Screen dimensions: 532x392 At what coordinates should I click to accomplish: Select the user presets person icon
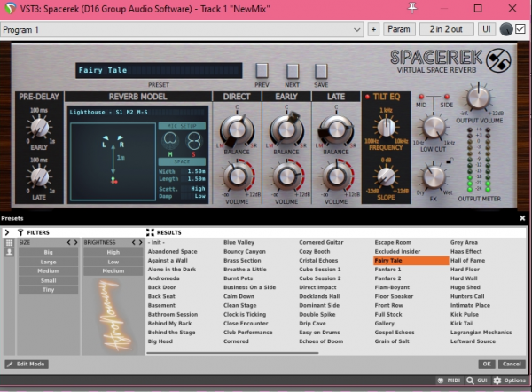pyautogui.click(x=9, y=252)
